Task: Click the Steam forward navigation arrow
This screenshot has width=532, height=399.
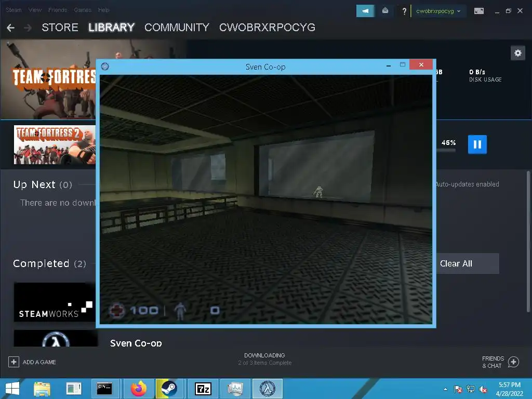Action: click(x=28, y=28)
